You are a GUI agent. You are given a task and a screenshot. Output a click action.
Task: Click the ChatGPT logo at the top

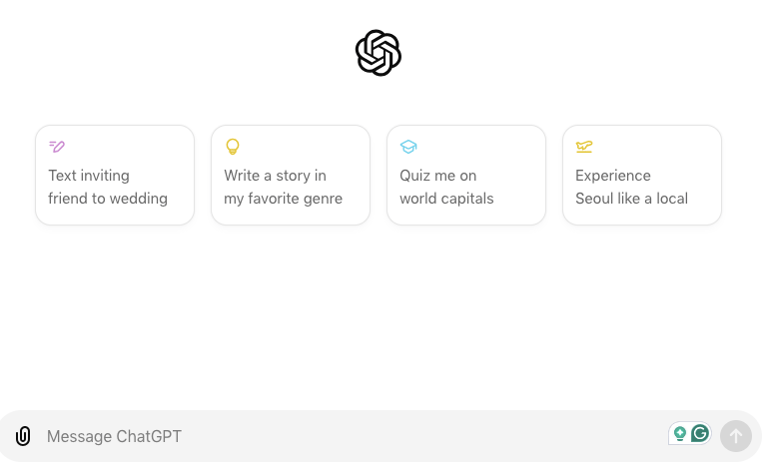(378, 53)
